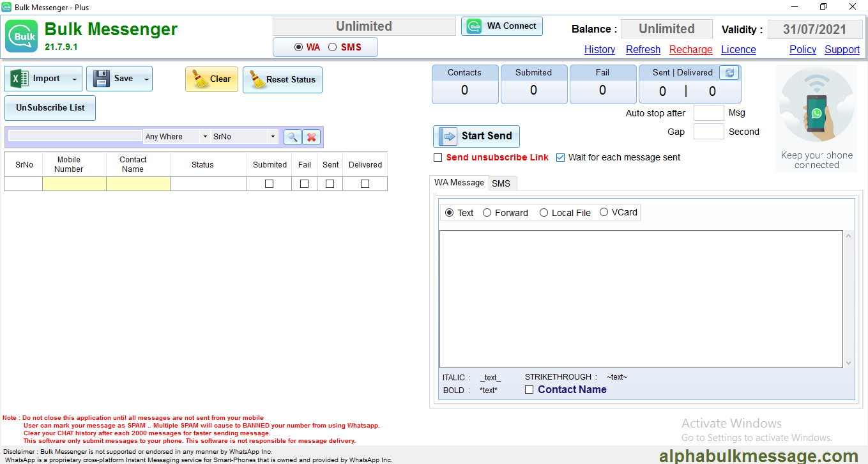Viewport: 868px width, 464px height.
Task: Click the Fail counter box
Action: click(603, 84)
